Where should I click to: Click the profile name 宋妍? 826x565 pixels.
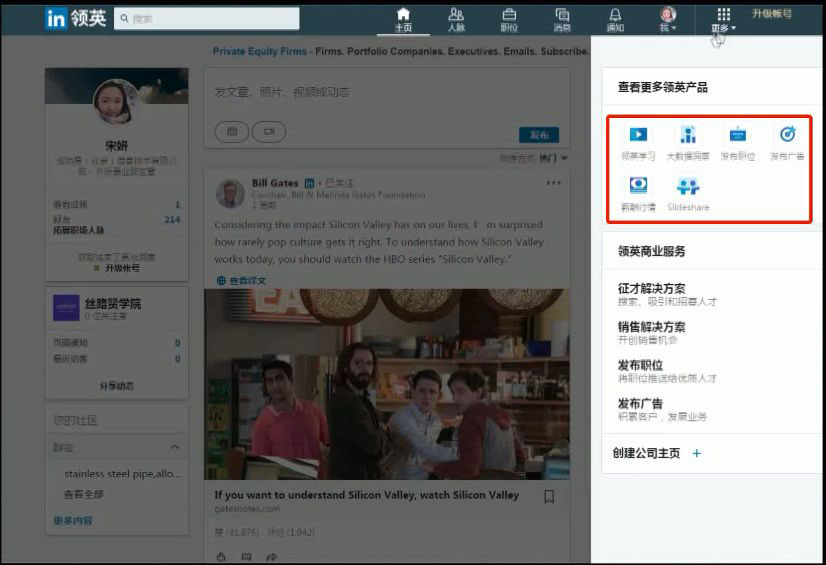(116, 146)
